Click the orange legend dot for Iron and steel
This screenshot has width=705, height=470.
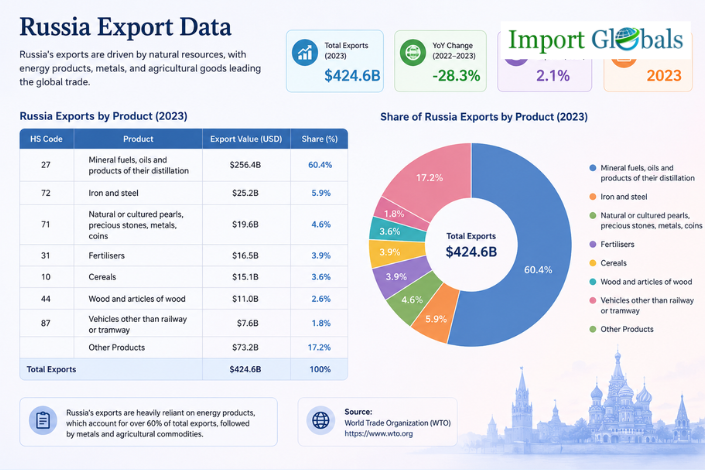coord(593,197)
